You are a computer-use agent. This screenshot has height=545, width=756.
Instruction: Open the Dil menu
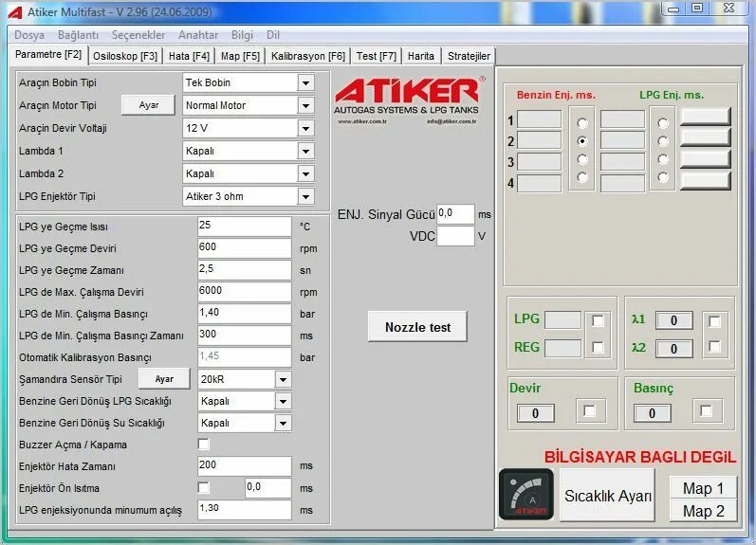[x=273, y=35]
